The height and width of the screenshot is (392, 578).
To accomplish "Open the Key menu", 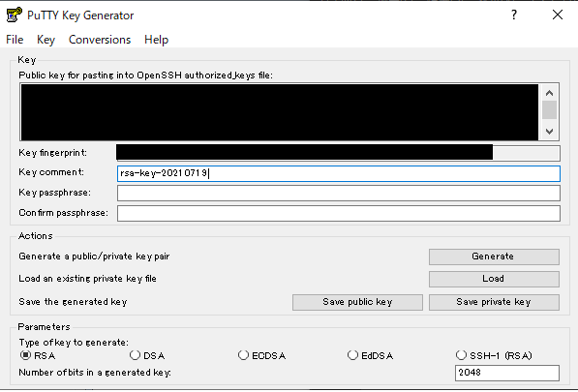I will (x=46, y=40).
